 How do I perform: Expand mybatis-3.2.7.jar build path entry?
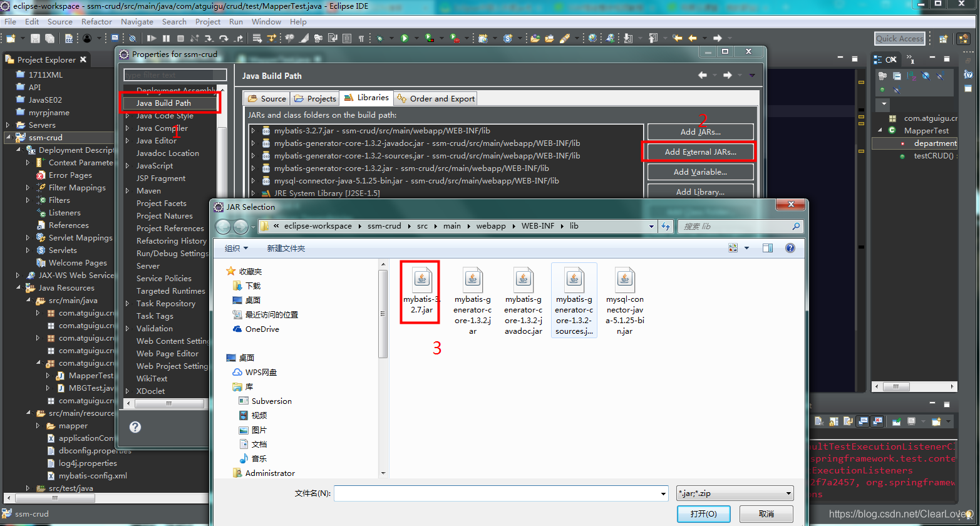click(253, 131)
